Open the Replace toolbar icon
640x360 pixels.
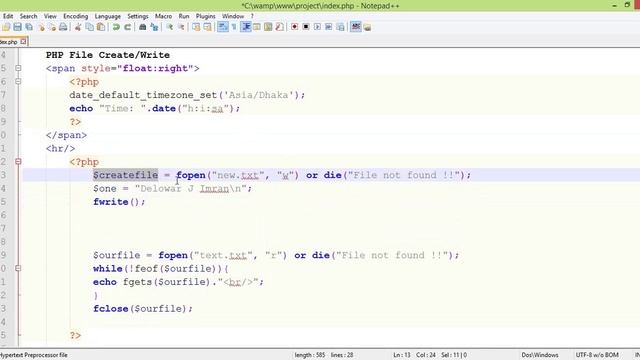point(154,27)
